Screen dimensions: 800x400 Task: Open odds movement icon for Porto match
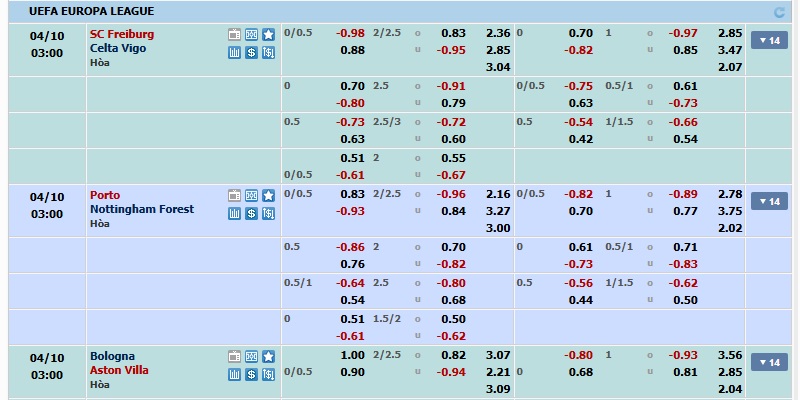click(x=268, y=213)
